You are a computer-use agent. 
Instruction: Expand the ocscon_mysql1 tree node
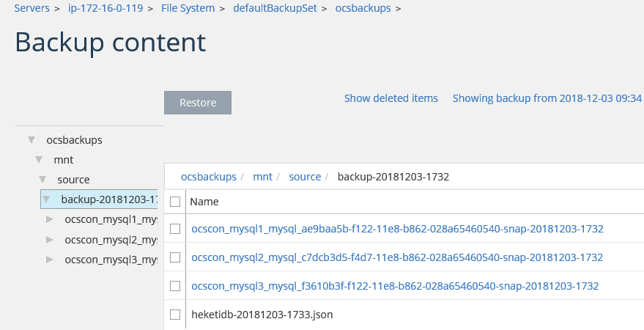coord(50,219)
